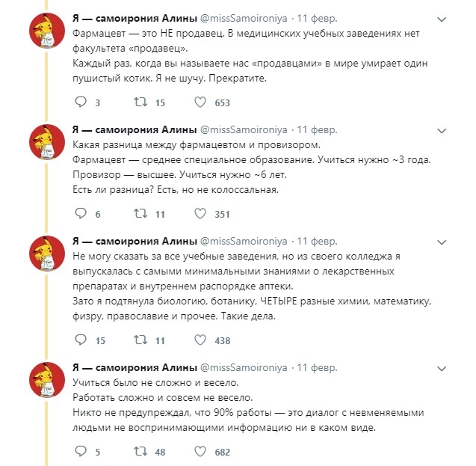Reply to the фармацевт vs провизор tweet
Image resolution: width=476 pixels, height=466 pixels.
click(81, 214)
